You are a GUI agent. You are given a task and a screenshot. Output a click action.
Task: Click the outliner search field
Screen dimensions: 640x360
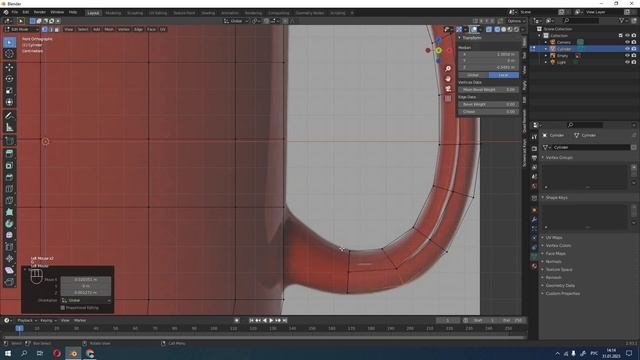[581, 20]
